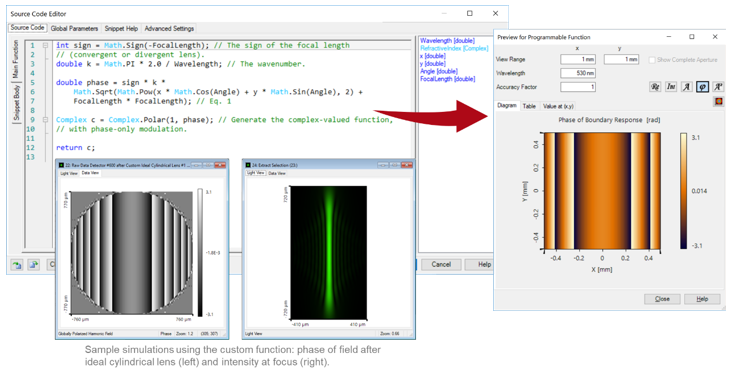This screenshot has width=730, height=373.
Task: Click the grayscale phase image in Raw Data Detector
Action: click(131, 252)
